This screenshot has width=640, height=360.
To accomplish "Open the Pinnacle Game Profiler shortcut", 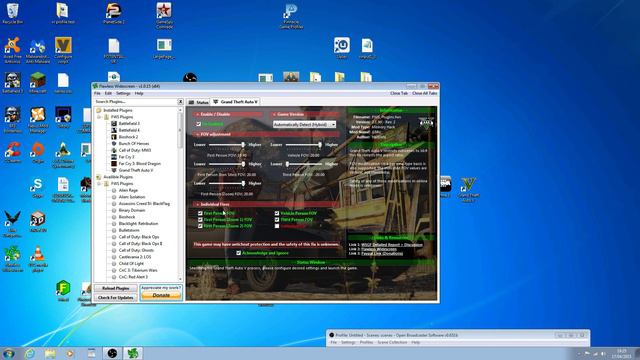I will click(291, 16).
